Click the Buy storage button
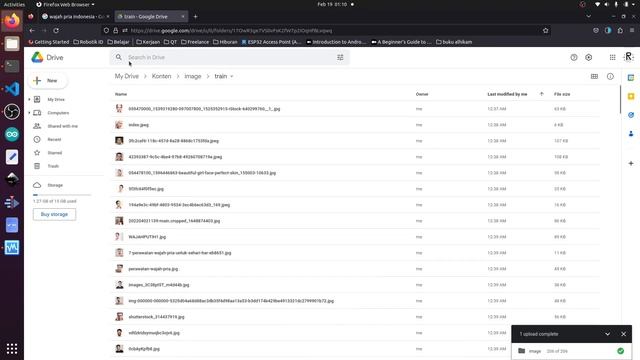The width and height of the screenshot is (640, 360). click(54, 214)
